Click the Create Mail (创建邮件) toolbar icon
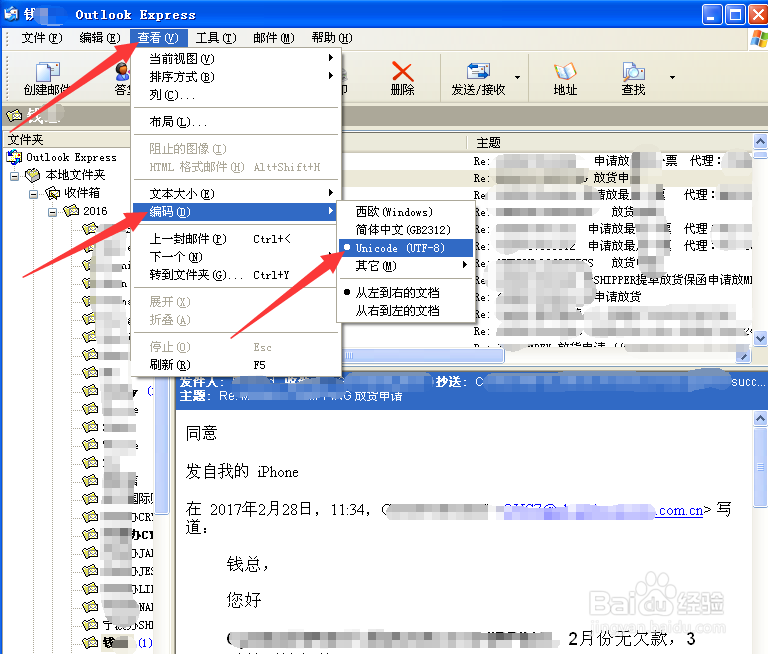 coord(48,73)
